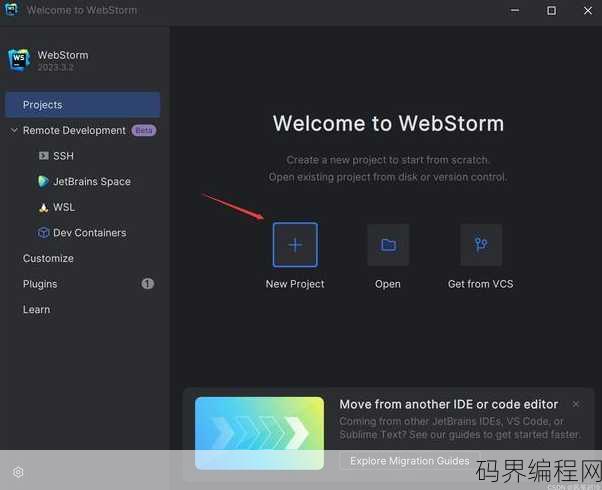The height and width of the screenshot is (490, 602).
Task: Open the Learn tab
Action: click(36, 310)
